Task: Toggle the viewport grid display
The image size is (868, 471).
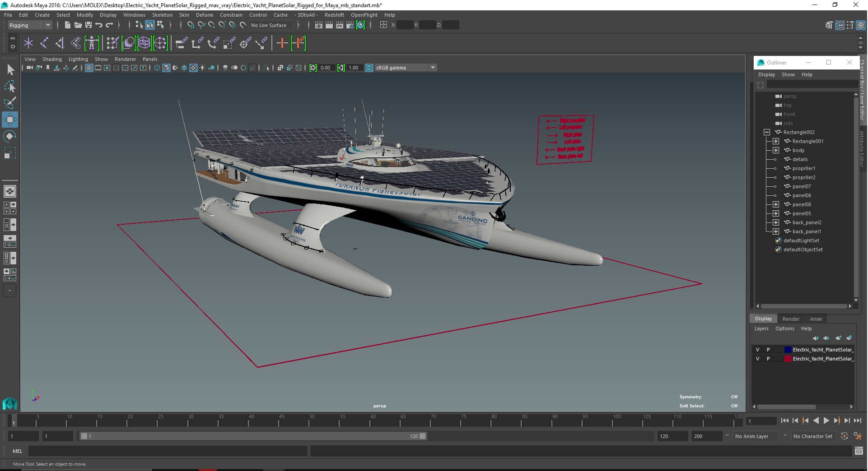Action: pos(89,68)
